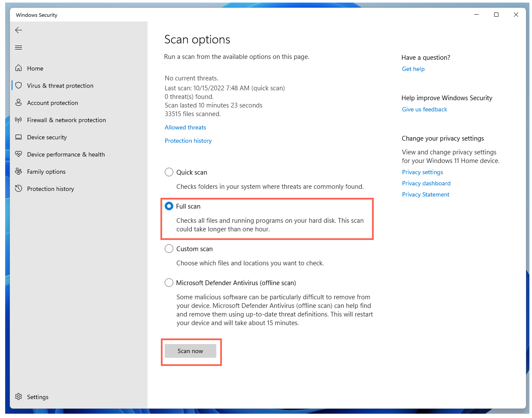Click the Scan now button
The height and width of the screenshot is (418, 532).
pyautogui.click(x=191, y=351)
